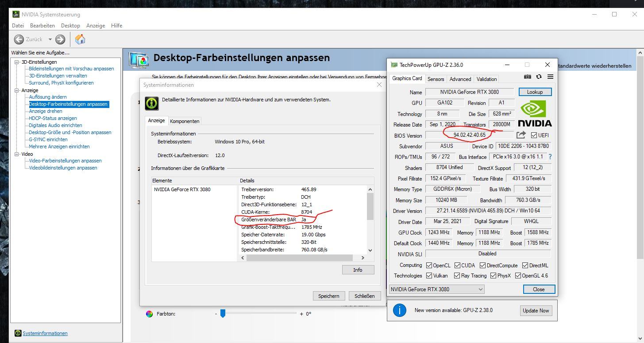Toggle UEFI checkbox in GPU-Z

coord(534,135)
